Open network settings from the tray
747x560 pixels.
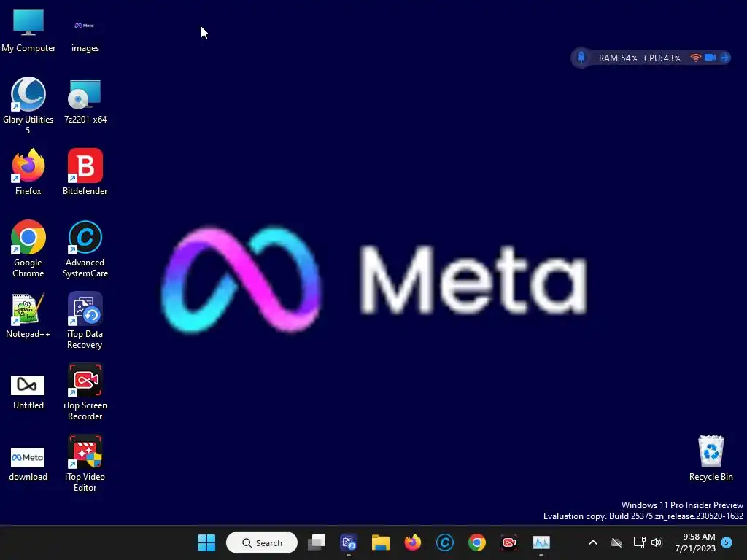tap(639, 542)
